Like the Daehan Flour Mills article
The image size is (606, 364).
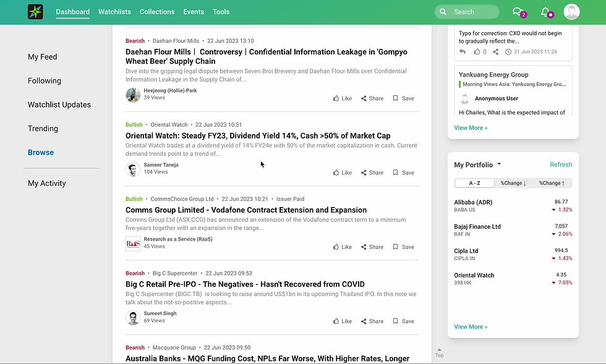pos(343,98)
